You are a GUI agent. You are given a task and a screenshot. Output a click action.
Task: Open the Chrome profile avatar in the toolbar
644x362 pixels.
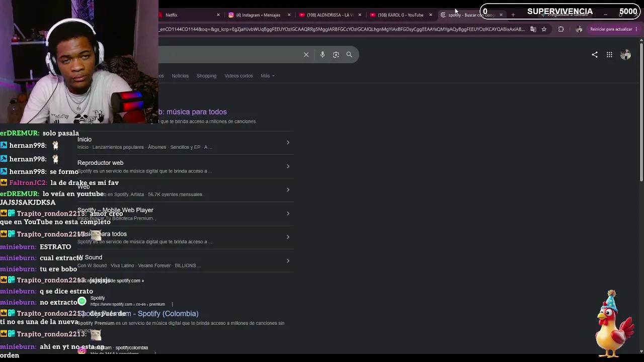click(579, 29)
